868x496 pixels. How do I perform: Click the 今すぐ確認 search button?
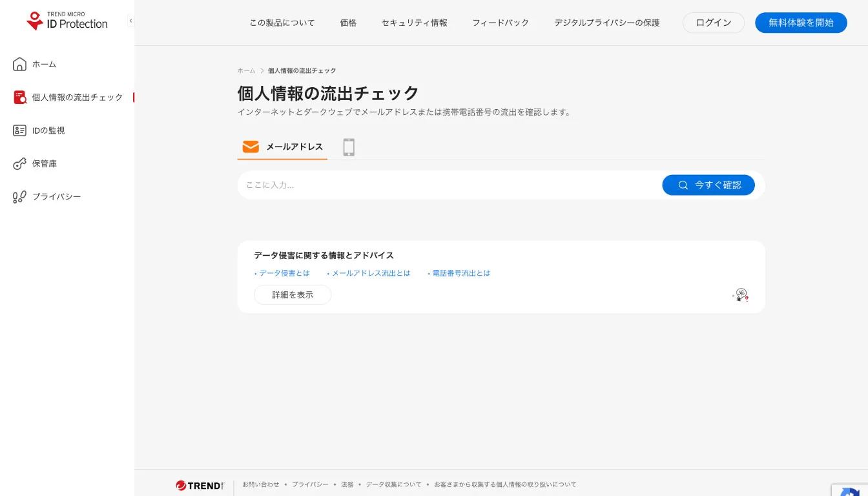coord(708,185)
